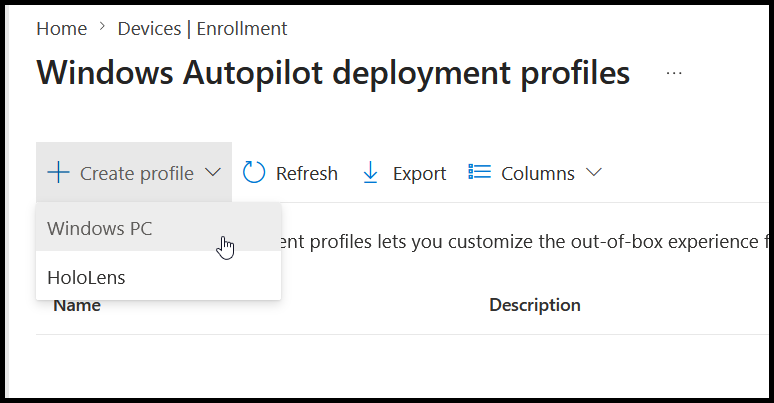This screenshot has width=774, height=403.
Task: Click the Create profile label
Action: (x=137, y=174)
